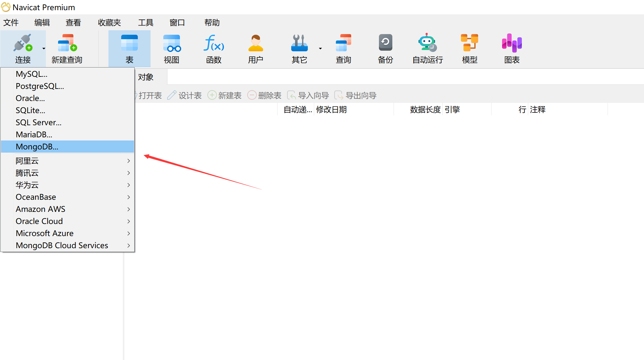
Task: Open the View (视图) objects
Action: [x=172, y=43]
